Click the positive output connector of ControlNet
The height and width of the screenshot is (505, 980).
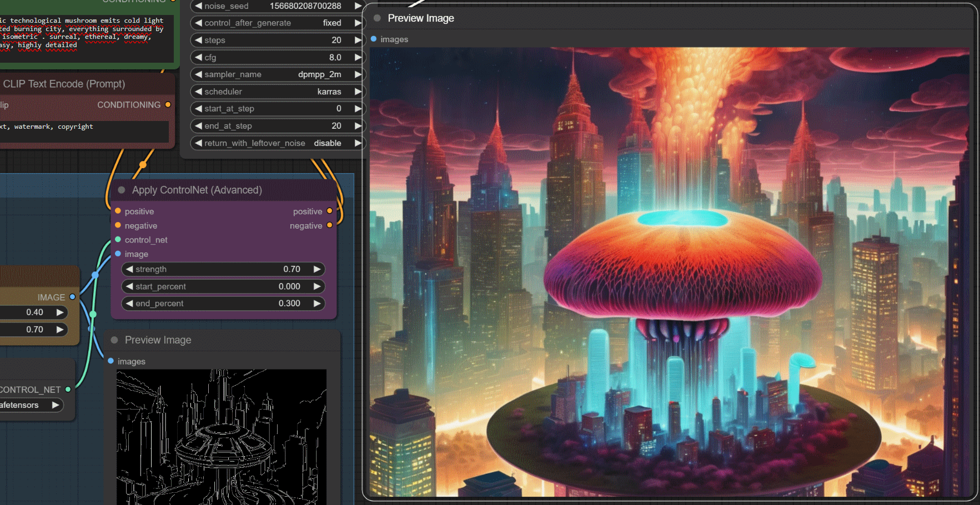coord(329,211)
